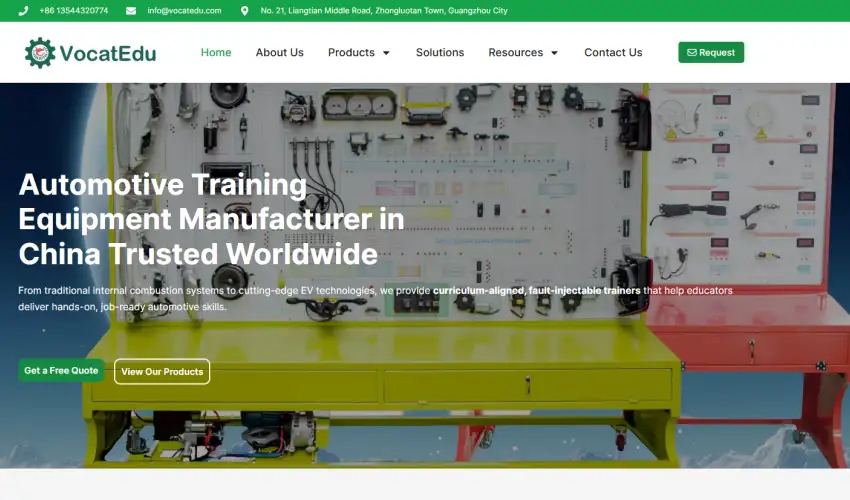The height and width of the screenshot is (500, 850).
Task: Click the envelope icon inside Request button
Action: point(692,53)
